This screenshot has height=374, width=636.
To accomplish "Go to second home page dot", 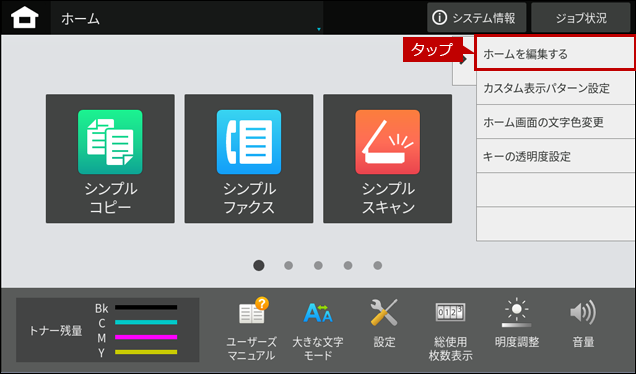I will point(288,265).
